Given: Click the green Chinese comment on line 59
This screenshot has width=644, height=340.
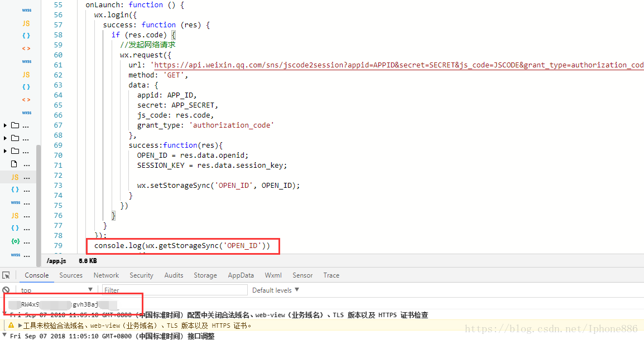Looking at the screenshot, I should pyautogui.click(x=147, y=45).
